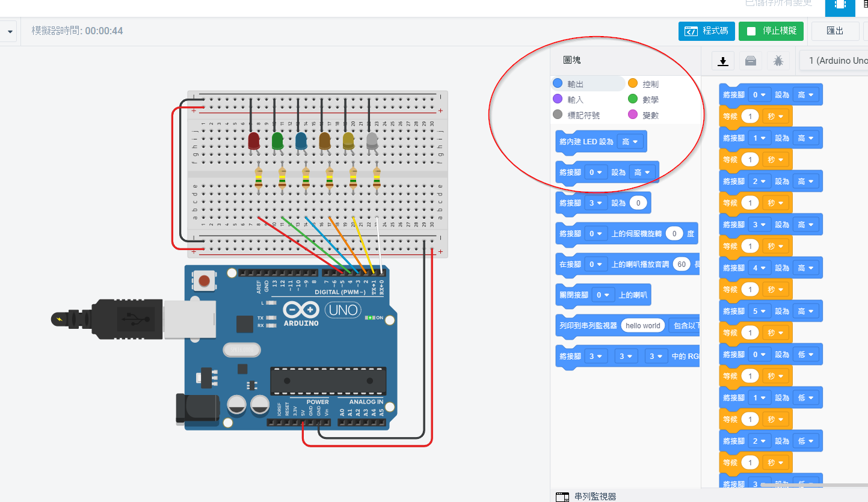
Task: Open pin number dropdown in first 將接腳 block
Action: point(760,94)
